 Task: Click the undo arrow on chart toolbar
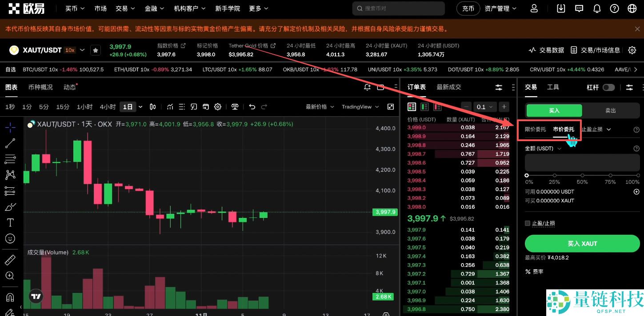(252, 107)
